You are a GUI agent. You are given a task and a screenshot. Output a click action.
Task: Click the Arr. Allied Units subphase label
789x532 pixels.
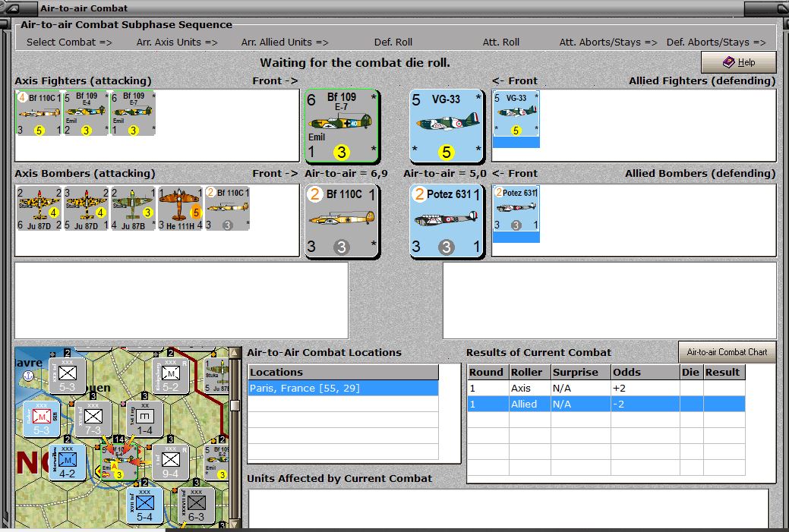(285, 42)
